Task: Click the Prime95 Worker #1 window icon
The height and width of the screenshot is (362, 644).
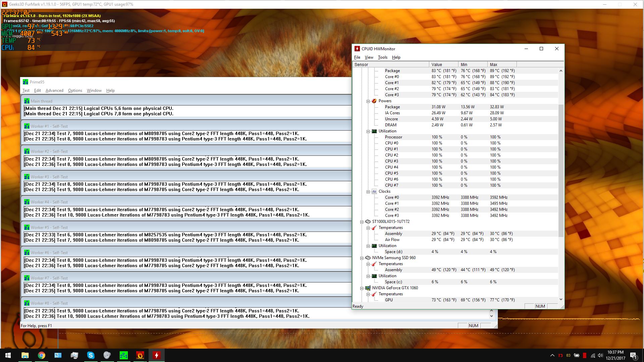Action: coord(26,126)
